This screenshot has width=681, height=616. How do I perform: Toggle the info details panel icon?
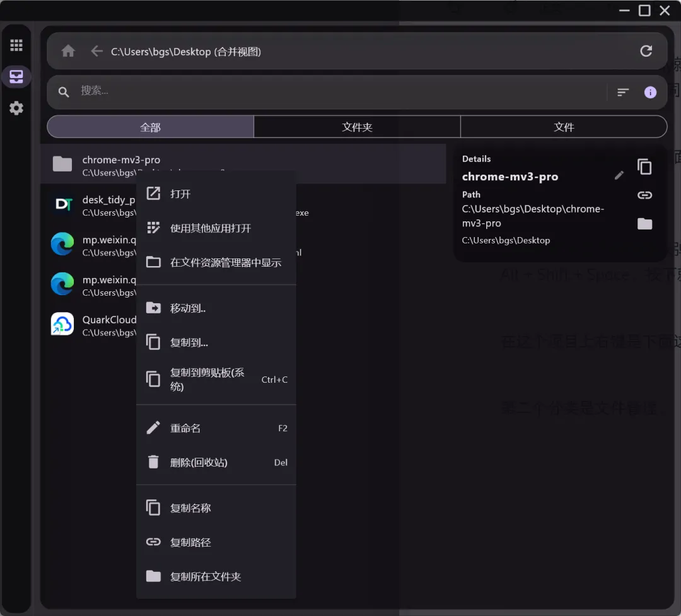650,92
